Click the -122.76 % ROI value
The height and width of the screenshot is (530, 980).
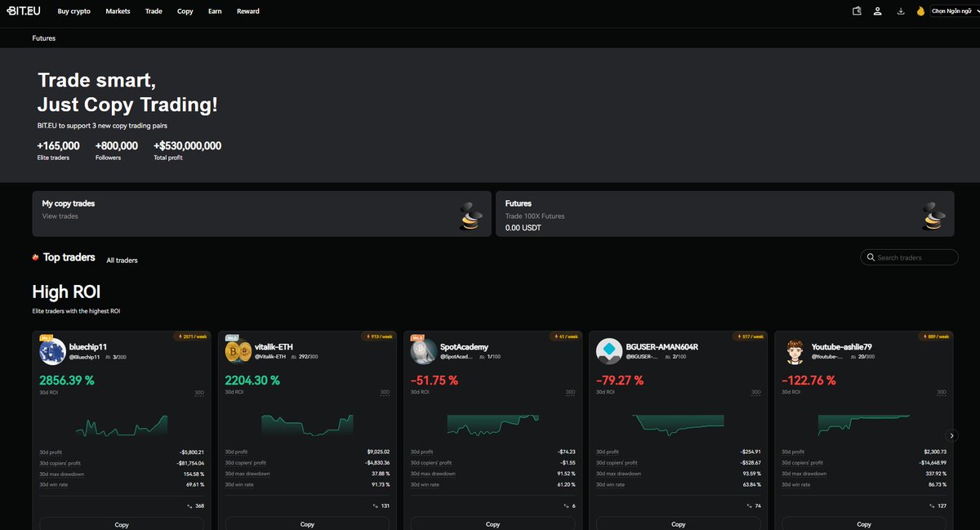(x=809, y=380)
